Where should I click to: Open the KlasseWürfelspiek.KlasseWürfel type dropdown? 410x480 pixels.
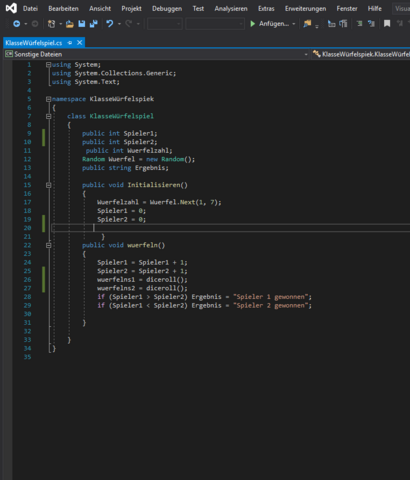coord(361,54)
